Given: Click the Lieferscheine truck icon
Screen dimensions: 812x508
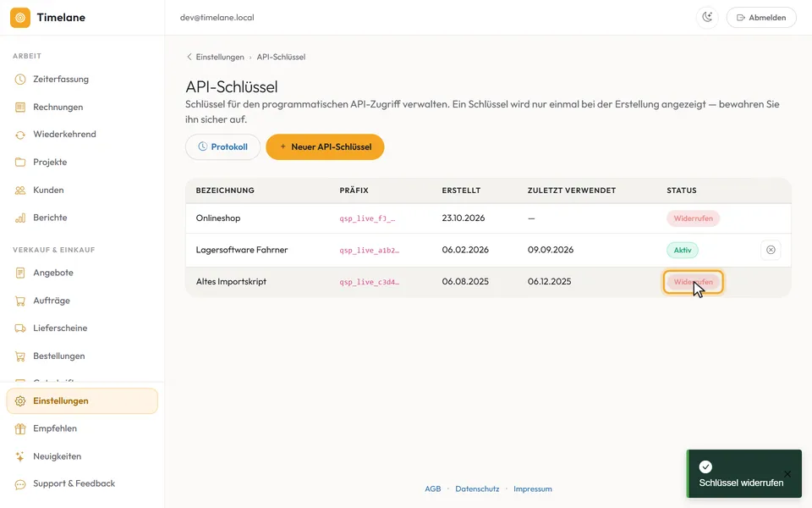Looking at the screenshot, I should click(x=20, y=329).
